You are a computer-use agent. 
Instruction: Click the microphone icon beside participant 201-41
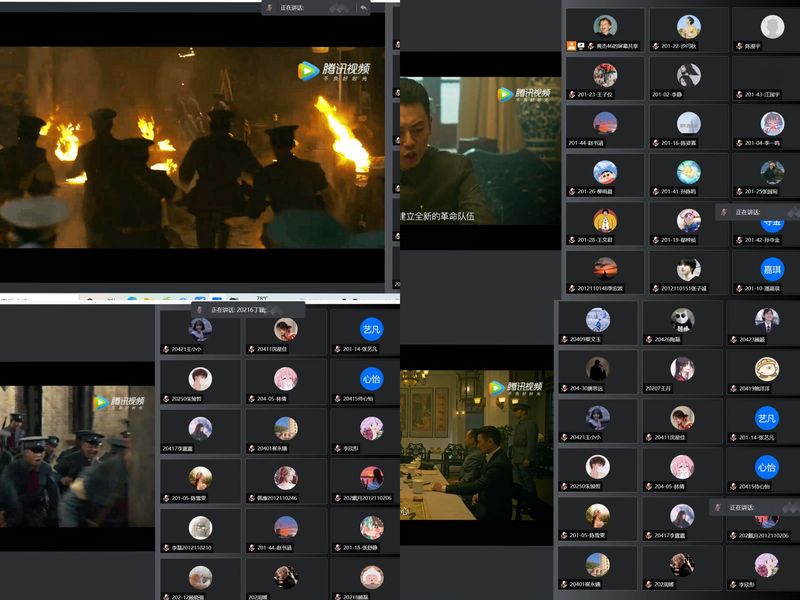(x=656, y=191)
